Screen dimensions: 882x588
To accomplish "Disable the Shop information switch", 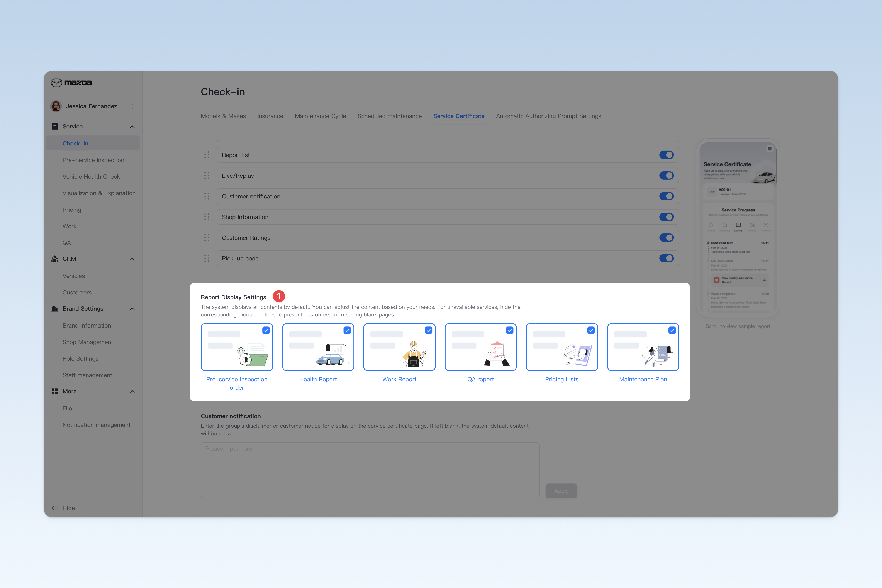I will point(666,217).
